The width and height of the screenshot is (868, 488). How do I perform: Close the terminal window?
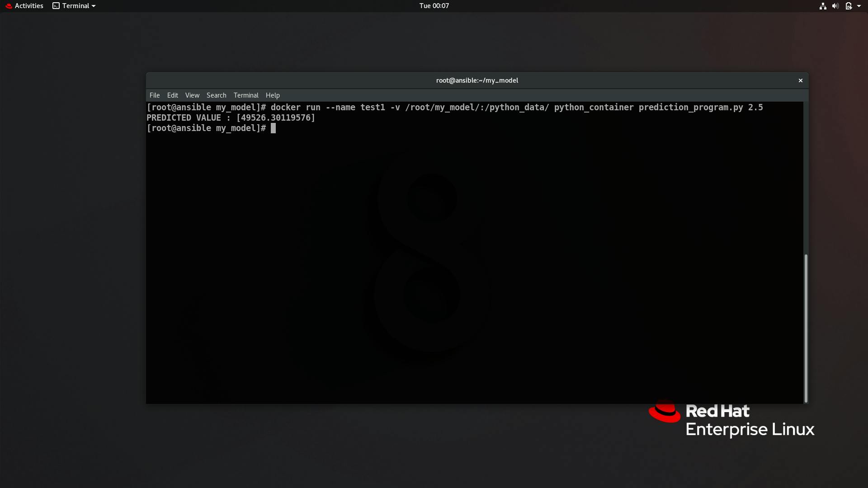801,80
